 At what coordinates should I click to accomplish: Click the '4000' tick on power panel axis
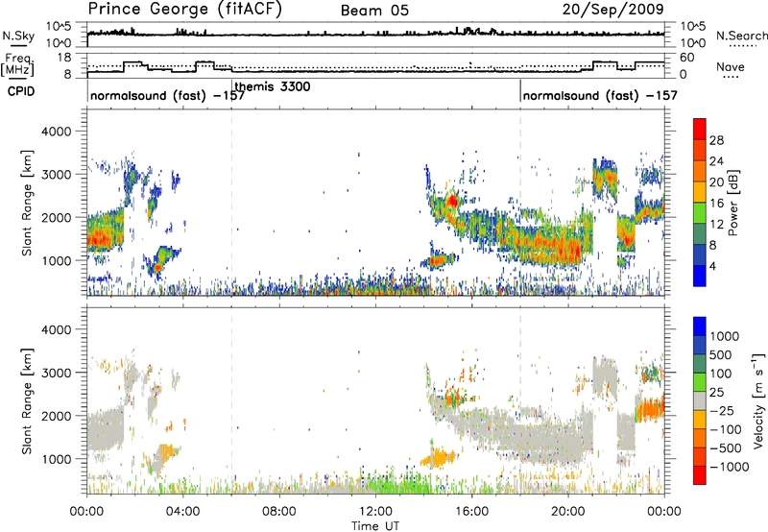(56, 132)
